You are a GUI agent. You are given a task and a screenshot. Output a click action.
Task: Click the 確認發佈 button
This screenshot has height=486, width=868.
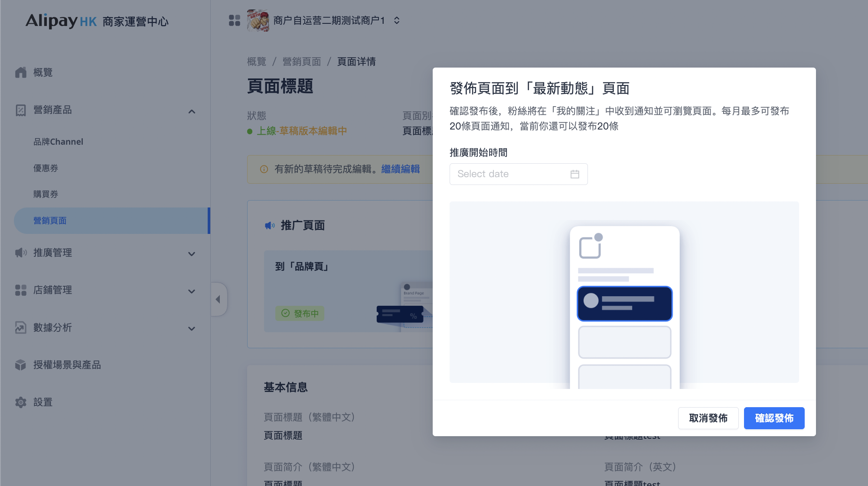774,418
